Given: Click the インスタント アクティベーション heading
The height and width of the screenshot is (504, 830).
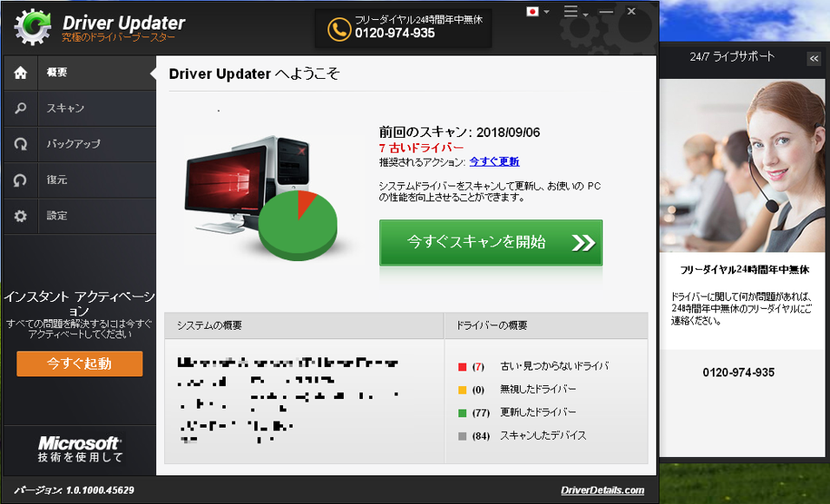Looking at the screenshot, I should tap(79, 304).
